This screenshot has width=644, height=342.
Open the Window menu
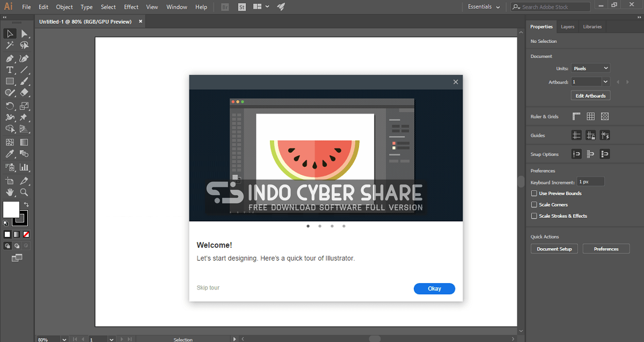coord(177,7)
